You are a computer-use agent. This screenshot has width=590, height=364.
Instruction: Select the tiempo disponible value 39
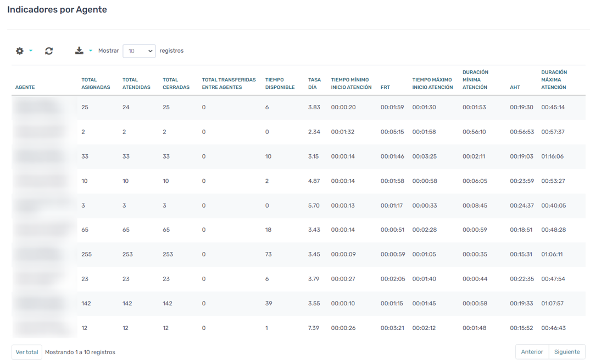269,304
